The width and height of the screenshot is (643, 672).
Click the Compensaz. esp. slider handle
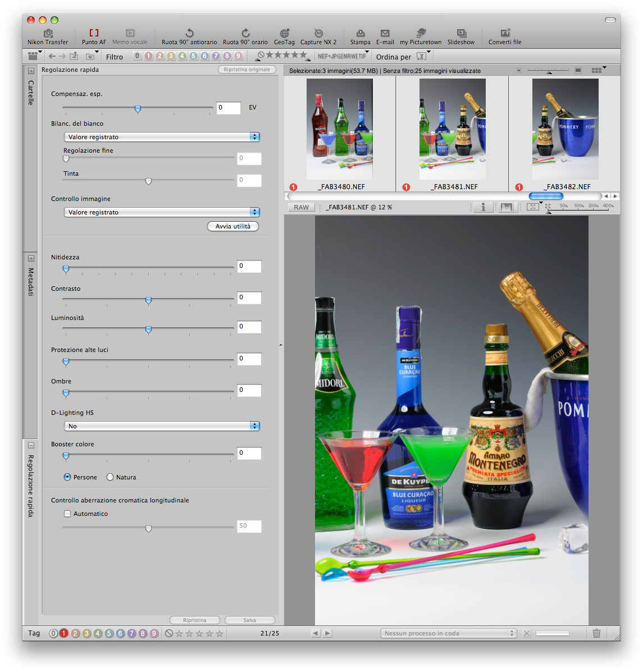pyautogui.click(x=138, y=109)
